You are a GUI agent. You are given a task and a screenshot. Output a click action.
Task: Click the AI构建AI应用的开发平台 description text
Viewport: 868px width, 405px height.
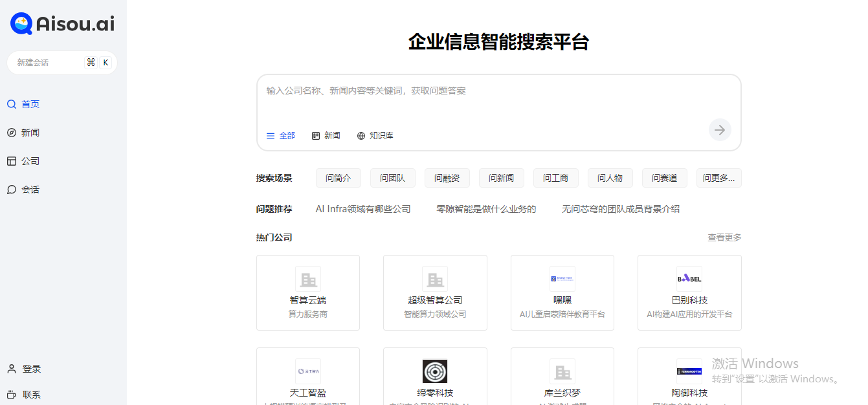[689, 314]
